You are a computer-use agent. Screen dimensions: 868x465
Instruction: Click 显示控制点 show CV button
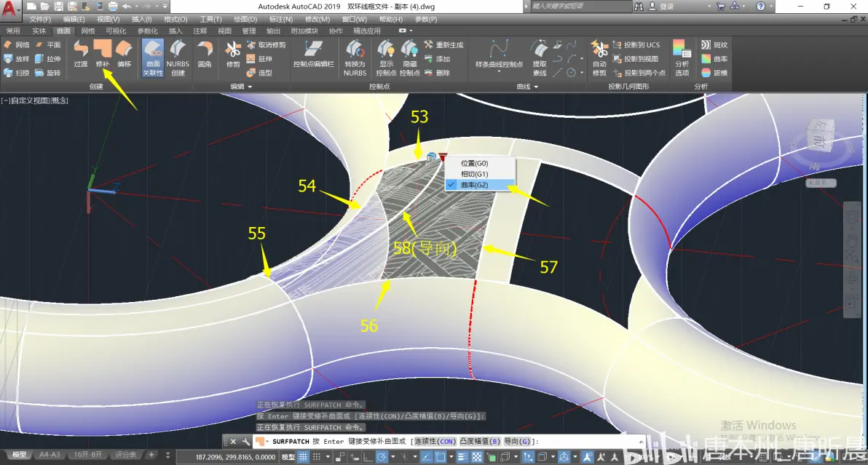point(386,57)
